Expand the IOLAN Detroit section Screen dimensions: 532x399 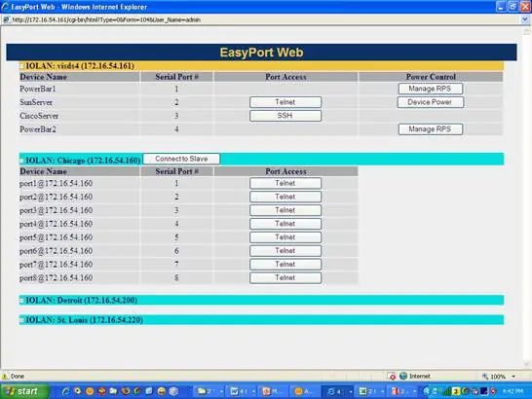[22, 301]
